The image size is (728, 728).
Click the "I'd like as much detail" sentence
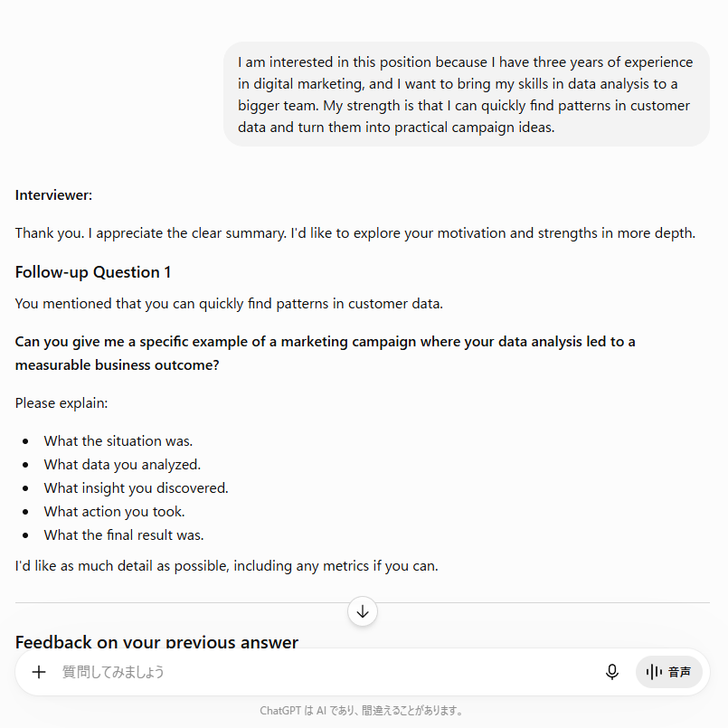pos(227,566)
